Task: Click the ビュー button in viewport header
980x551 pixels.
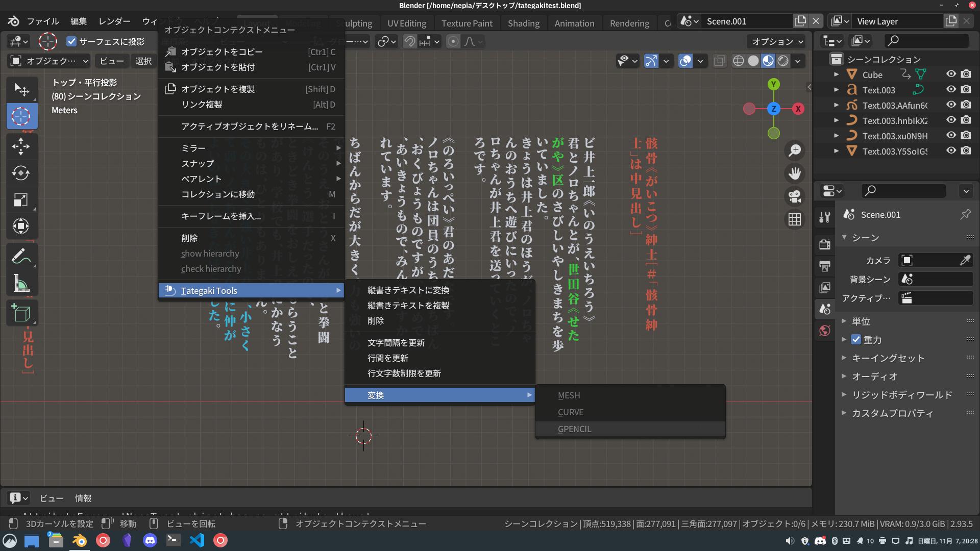Action: point(112,61)
